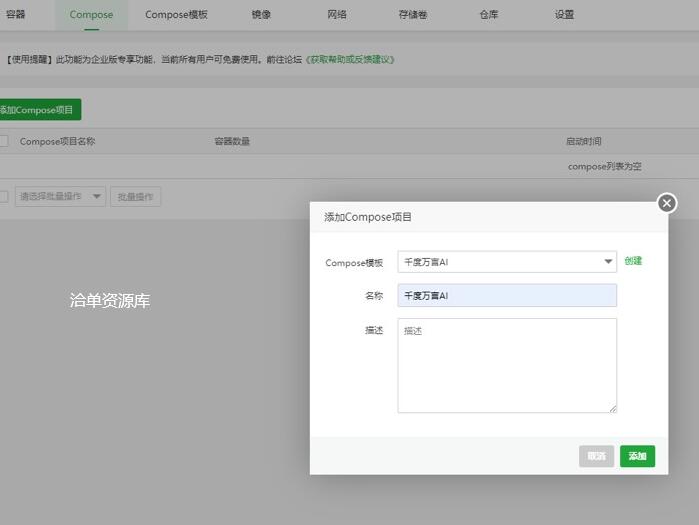Image resolution: width=699 pixels, height=525 pixels.
Task: Click the compose列表为空 message
Action: (x=604, y=166)
